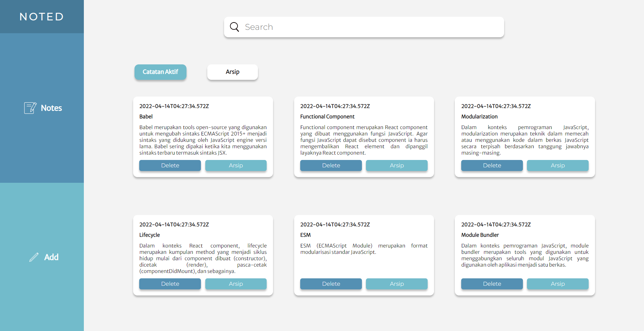644x331 pixels.
Task: Delete the Functional Component note
Action: click(331, 165)
